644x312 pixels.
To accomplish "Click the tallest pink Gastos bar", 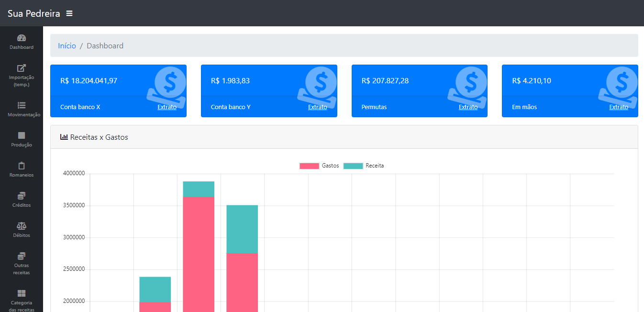I will [x=199, y=254].
